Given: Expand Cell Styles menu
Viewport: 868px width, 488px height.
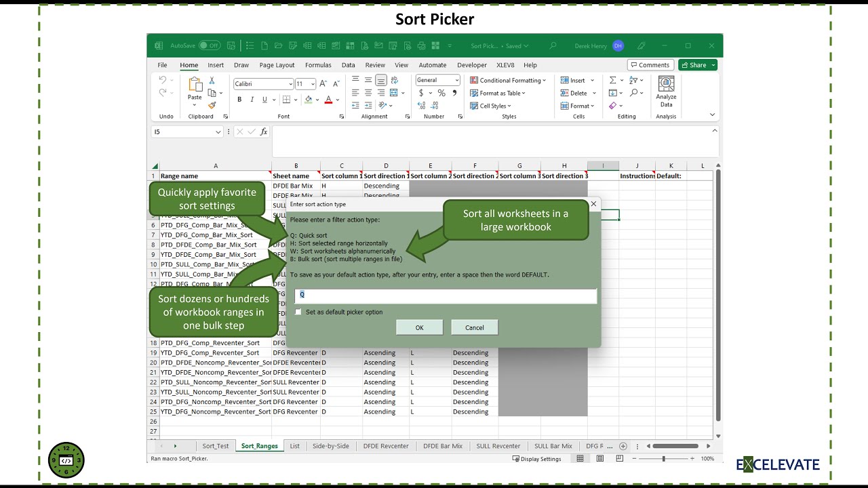Looking at the screenshot, I should (x=490, y=106).
